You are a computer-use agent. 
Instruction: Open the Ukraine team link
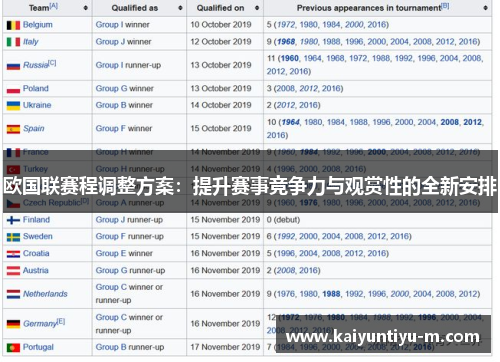point(37,105)
